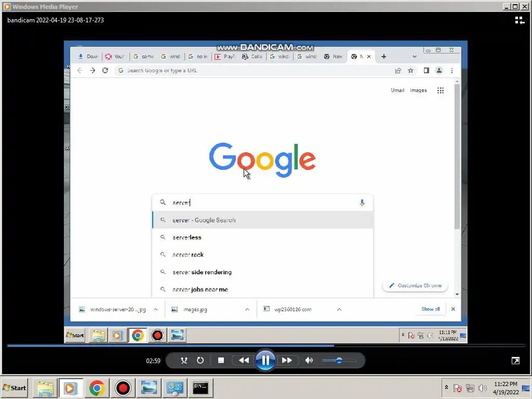Switch to full screen view

[x=515, y=361]
